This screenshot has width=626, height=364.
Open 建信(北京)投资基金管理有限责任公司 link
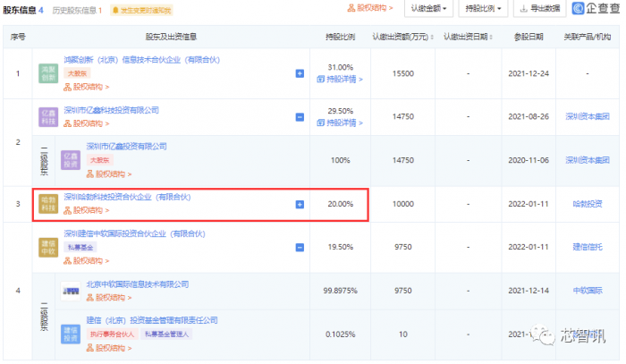pos(152,320)
